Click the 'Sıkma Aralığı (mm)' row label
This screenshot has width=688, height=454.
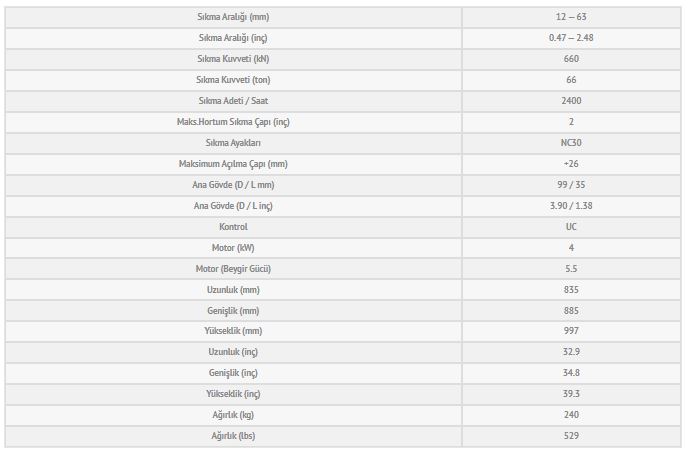pos(233,17)
